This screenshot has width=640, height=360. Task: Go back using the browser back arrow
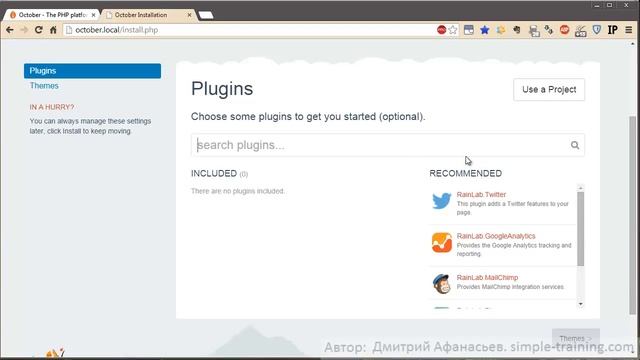[10, 30]
